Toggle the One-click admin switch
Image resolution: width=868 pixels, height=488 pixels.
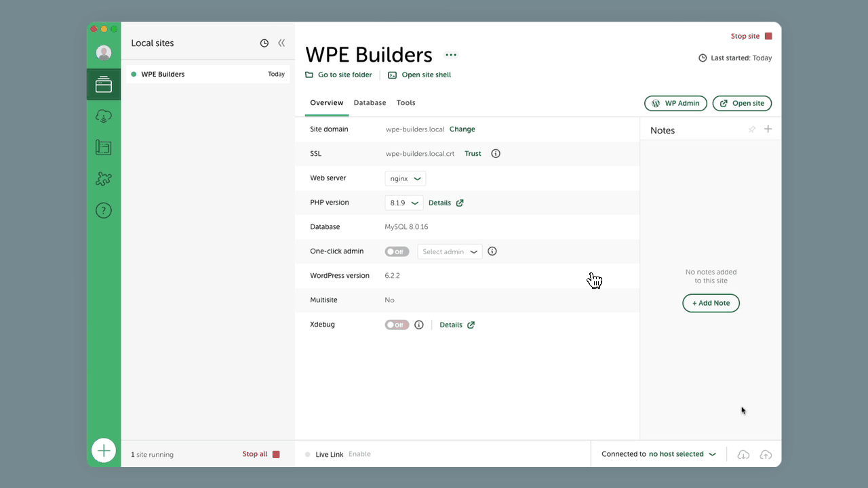[x=397, y=251]
